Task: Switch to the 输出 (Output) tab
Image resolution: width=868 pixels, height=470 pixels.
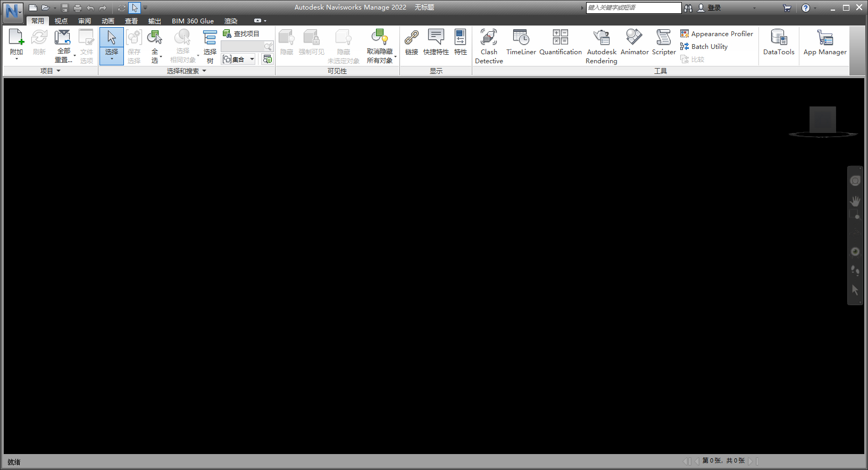Action: [155, 21]
